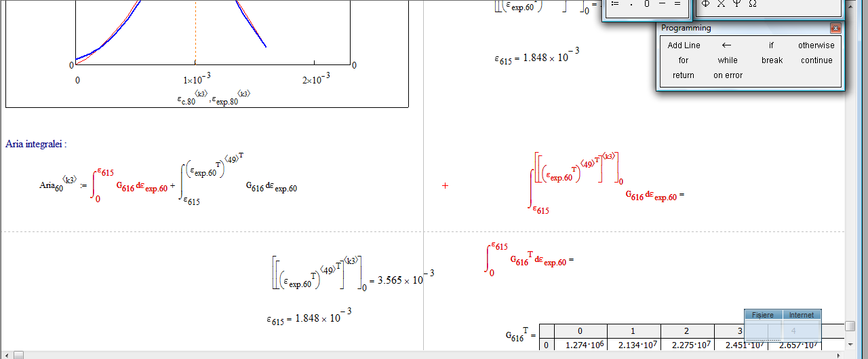This screenshot has width=868, height=359.
Task: Select the graph x-axis label εc.80, εexp.80
Action: pos(214,97)
